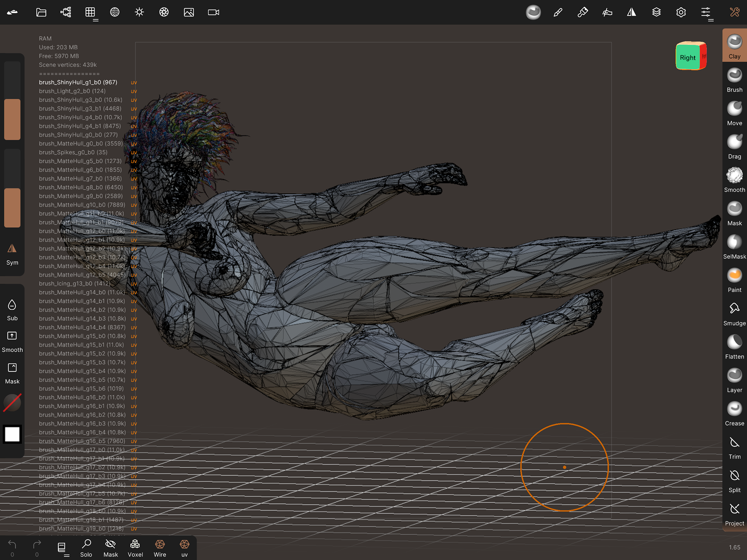Open the lighting settings sun icon

point(139,12)
